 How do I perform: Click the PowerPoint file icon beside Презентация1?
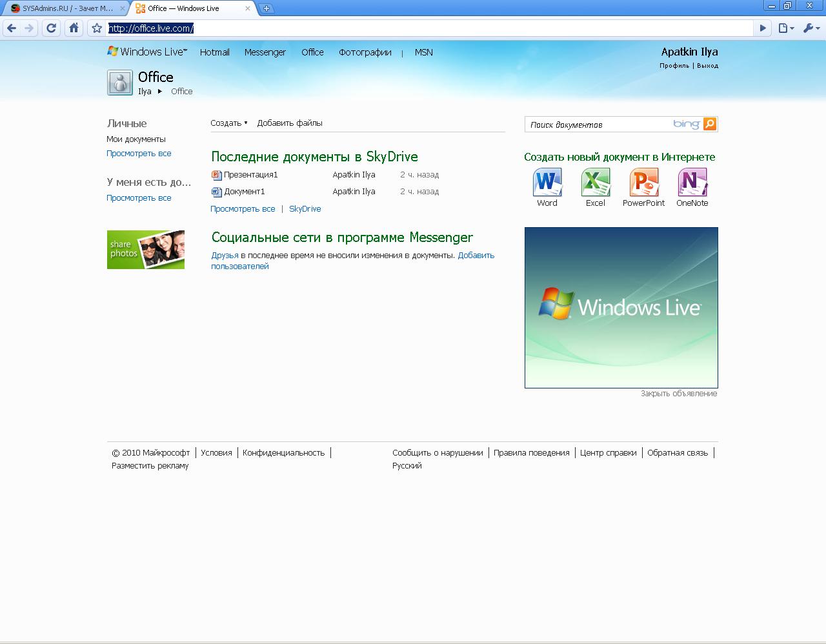click(217, 175)
